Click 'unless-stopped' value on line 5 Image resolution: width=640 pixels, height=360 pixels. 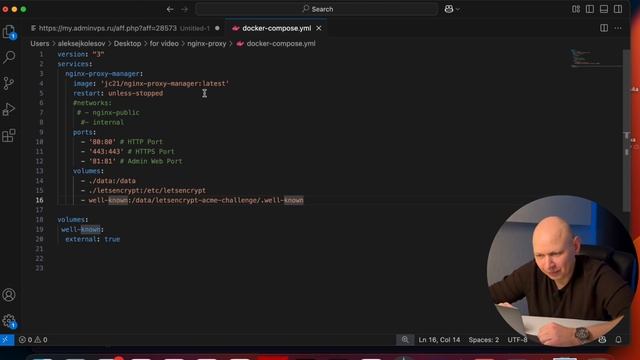135,93
